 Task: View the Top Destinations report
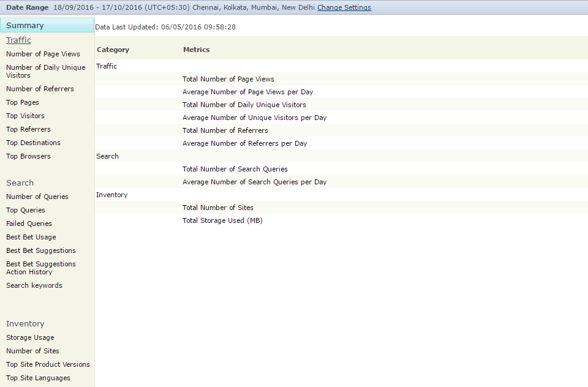(x=33, y=143)
